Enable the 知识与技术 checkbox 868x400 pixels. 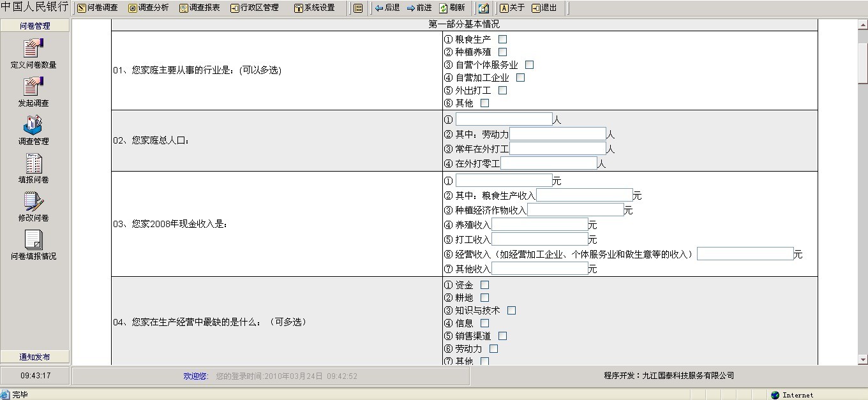[x=511, y=311]
